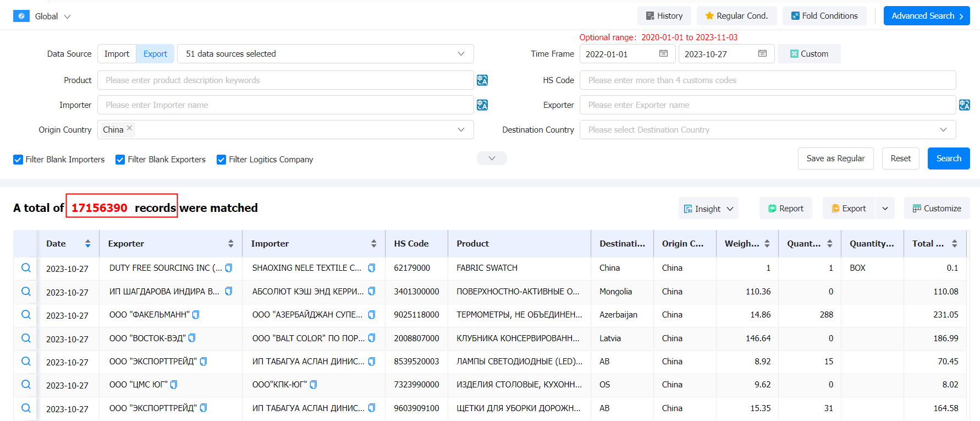Image resolution: width=980 pixels, height=421 pixels.
Task: Open the translate icon beside Exporter field
Action: (x=965, y=105)
